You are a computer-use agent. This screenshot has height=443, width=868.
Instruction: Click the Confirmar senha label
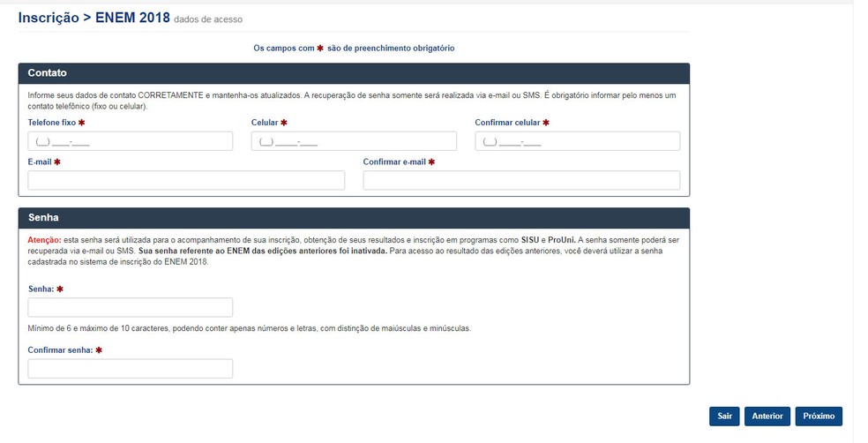60,350
